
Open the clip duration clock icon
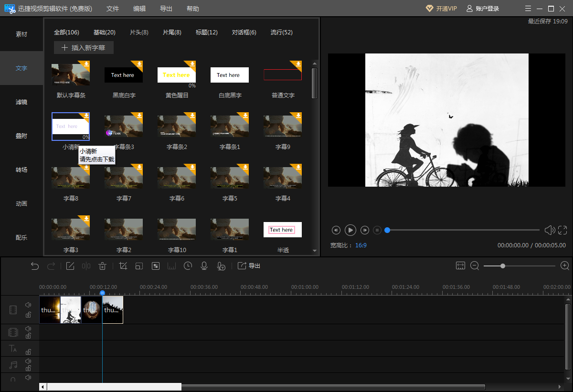click(x=188, y=266)
